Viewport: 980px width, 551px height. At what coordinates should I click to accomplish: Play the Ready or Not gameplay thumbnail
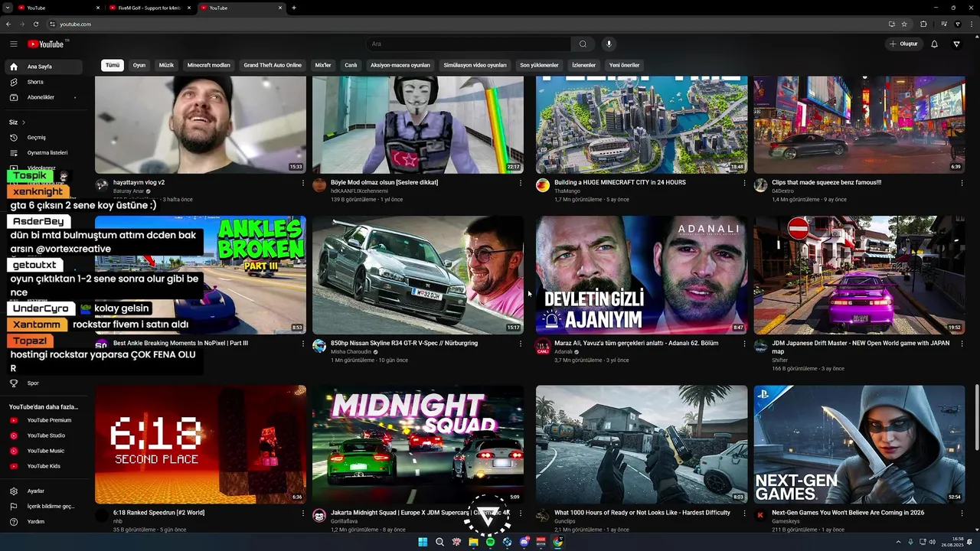[642, 445]
